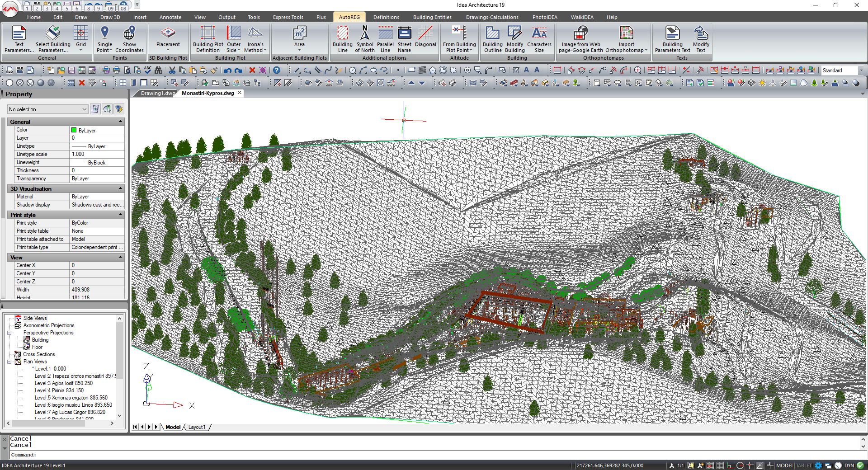Switch to the Drawing1.dwg document tab
868x470 pixels.
coord(157,93)
